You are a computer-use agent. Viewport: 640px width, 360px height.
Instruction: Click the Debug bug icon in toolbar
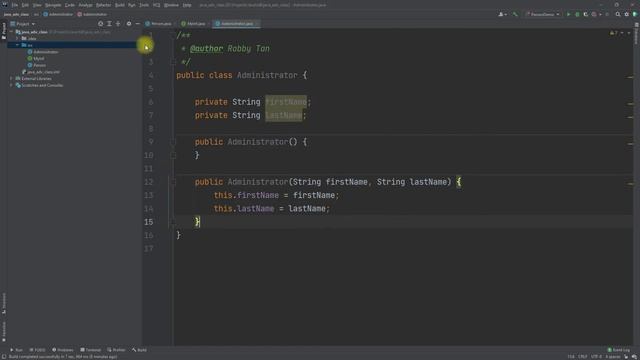point(577,14)
